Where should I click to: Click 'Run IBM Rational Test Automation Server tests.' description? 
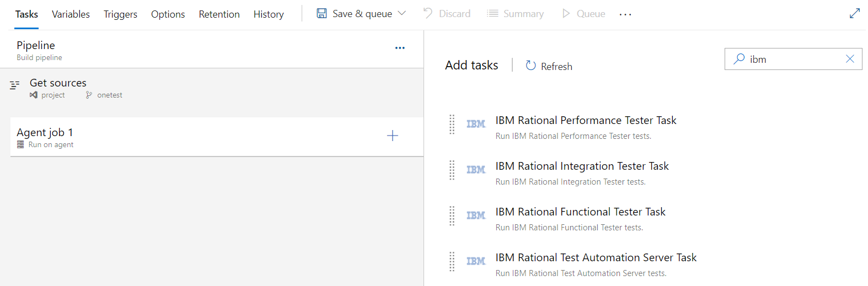coord(581,273)
